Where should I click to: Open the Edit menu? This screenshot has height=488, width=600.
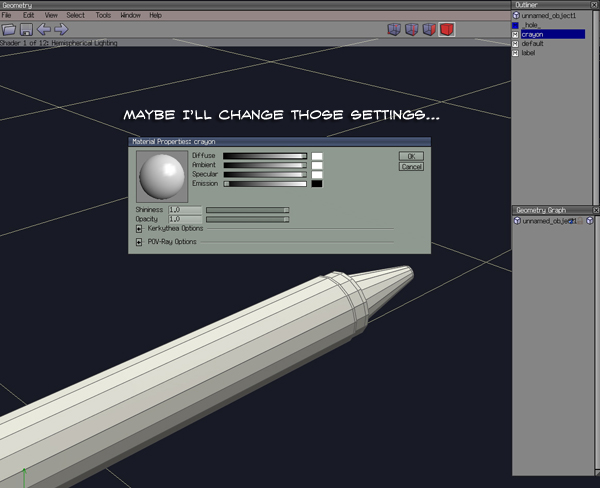(28, 15)
